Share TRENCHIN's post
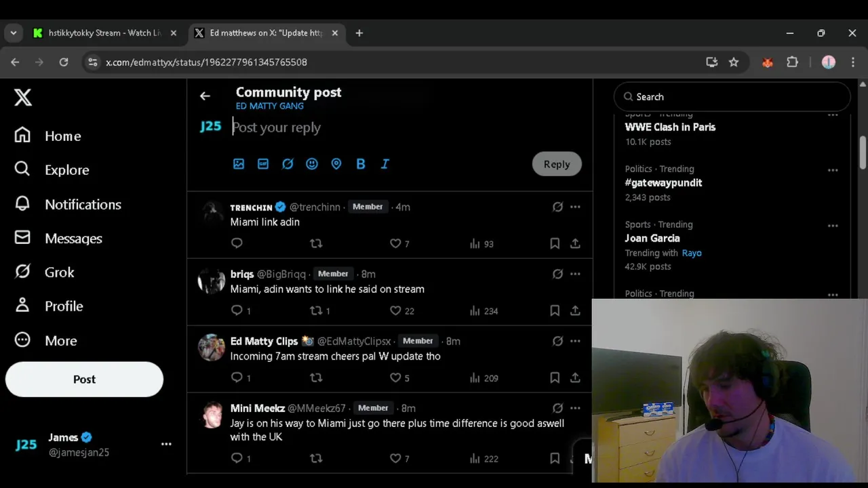868x488 pixels. 575,243
